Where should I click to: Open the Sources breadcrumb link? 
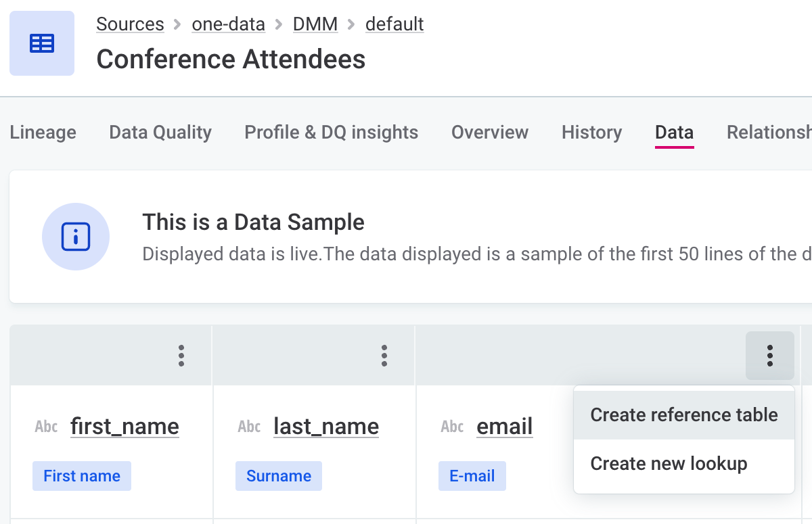(x=130, y=24)
